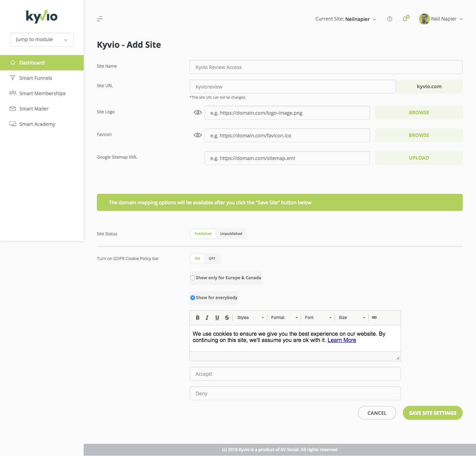The image size is (476, 456).
Task: Browse for a Favicon file
Action: pyautogui.click(x=419, y=135)
